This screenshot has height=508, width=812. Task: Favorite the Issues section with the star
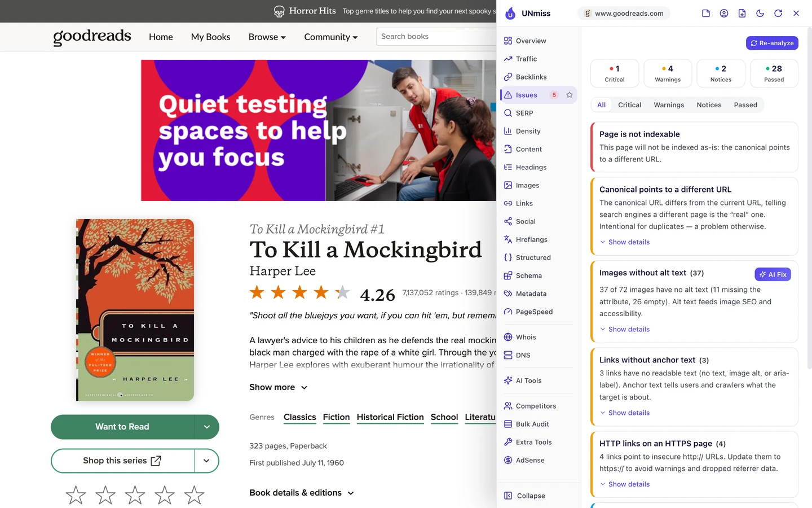(x=570, y=95)
